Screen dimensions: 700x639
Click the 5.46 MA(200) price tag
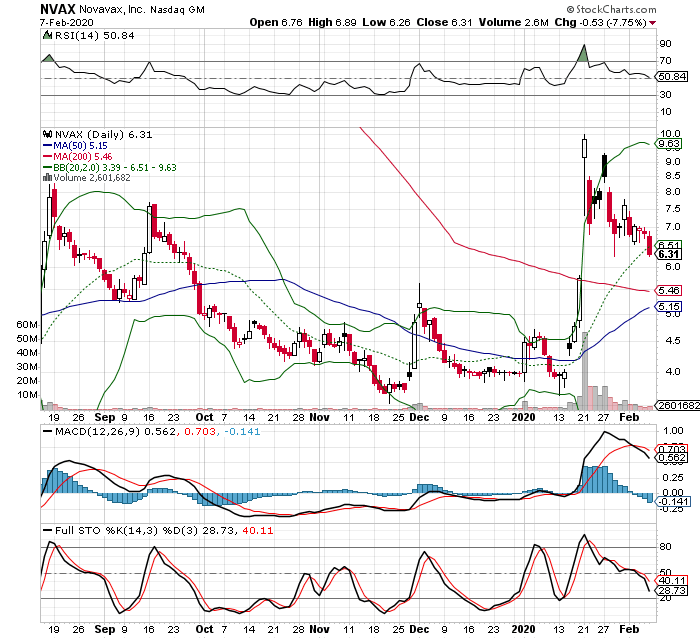[669, 290]
